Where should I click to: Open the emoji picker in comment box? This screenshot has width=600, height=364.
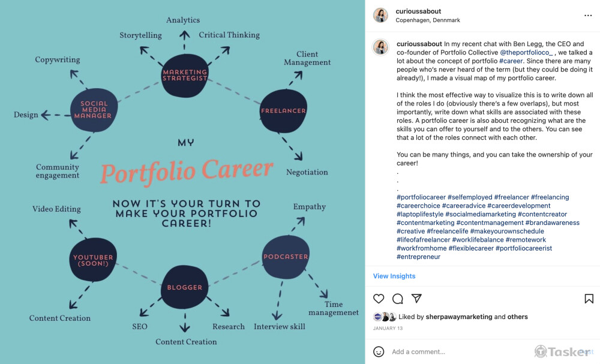[x=379, y=351]
